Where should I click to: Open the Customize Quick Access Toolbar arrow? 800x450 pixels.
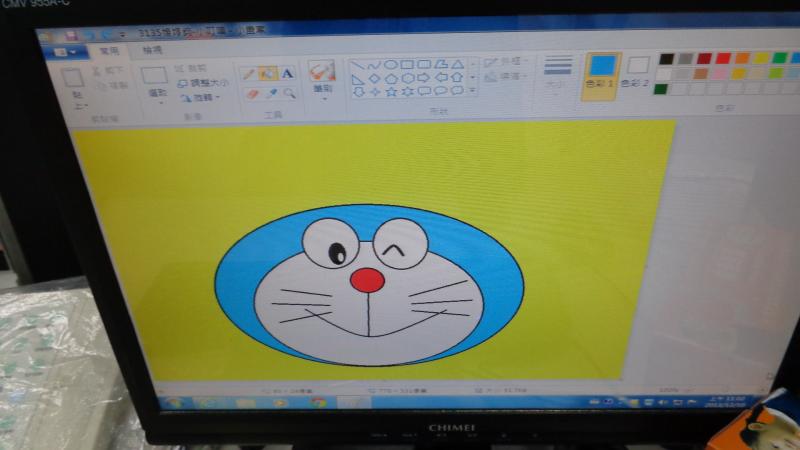[x=122, y=35]
